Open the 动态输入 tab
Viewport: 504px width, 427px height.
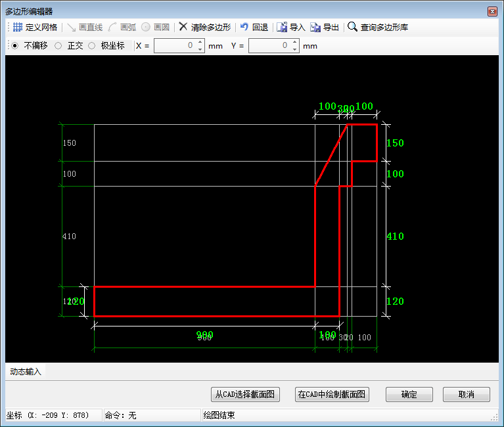tap(26, 372)
